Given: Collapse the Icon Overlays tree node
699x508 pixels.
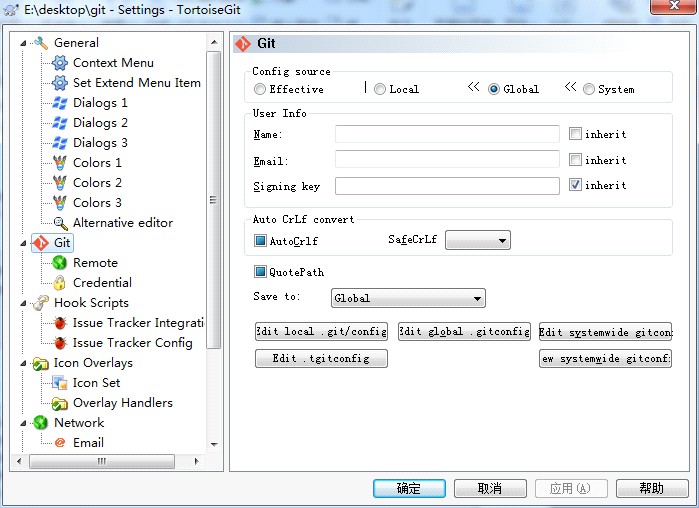Looking at the screenshot, I should 23,364.
